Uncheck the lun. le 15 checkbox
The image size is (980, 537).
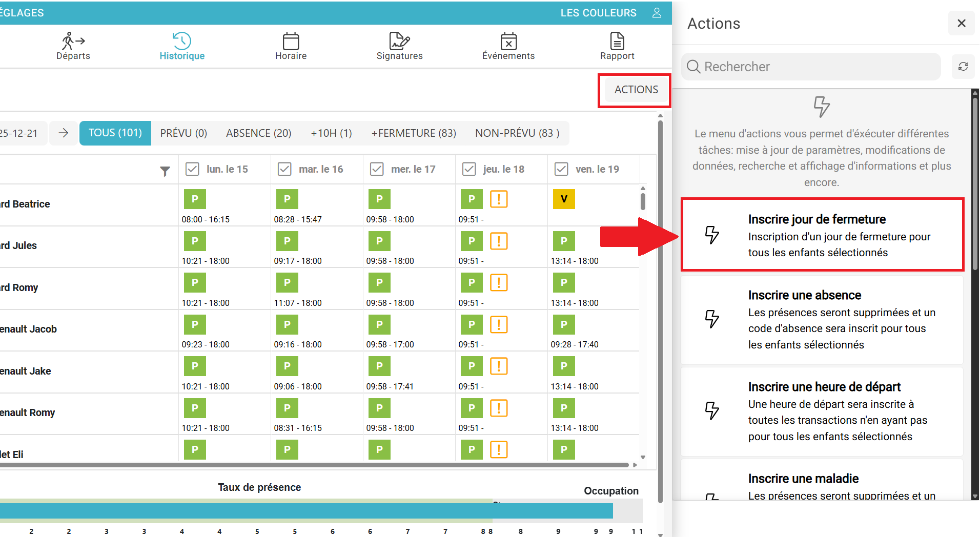click(192, 169)
